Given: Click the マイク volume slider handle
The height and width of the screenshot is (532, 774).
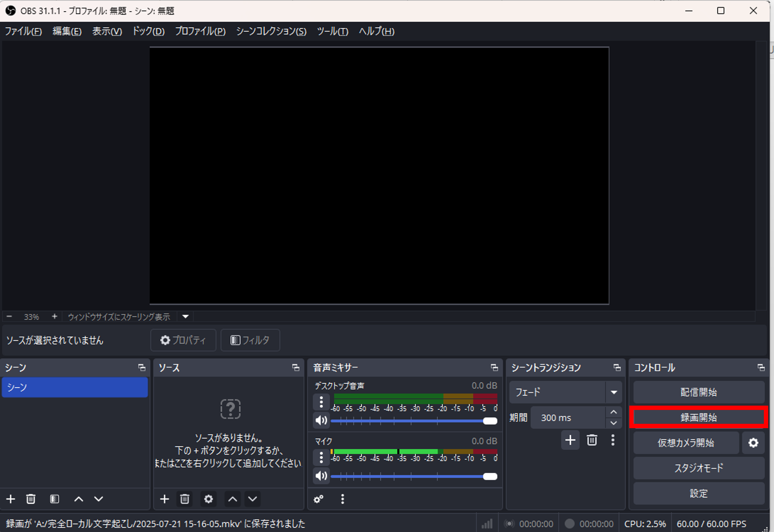Looking at the screenshot, I should point(490,476).
